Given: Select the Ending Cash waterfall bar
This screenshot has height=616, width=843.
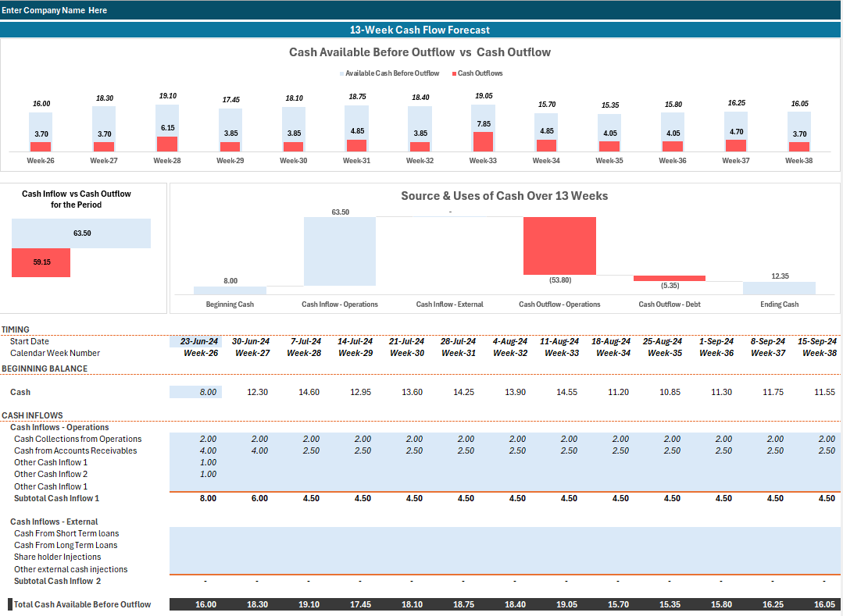Looking at the screenshot, I should 779,288.
